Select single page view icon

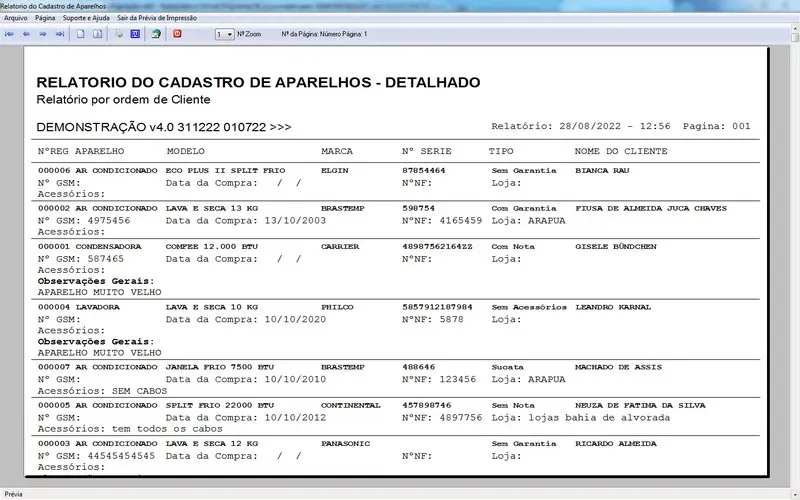pos(81,34)
